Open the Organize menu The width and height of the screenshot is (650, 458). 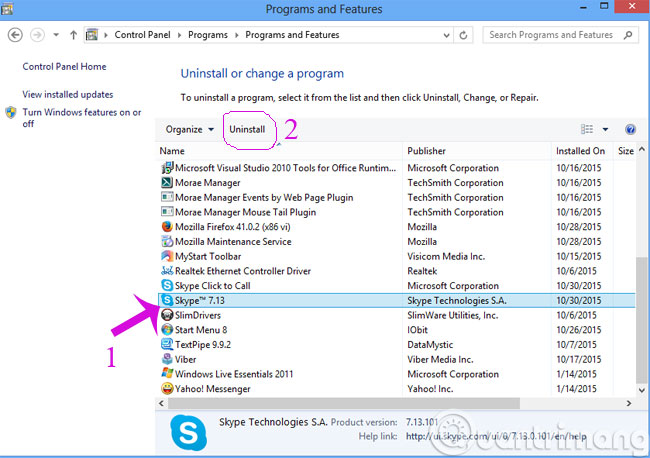click(189, 129)
